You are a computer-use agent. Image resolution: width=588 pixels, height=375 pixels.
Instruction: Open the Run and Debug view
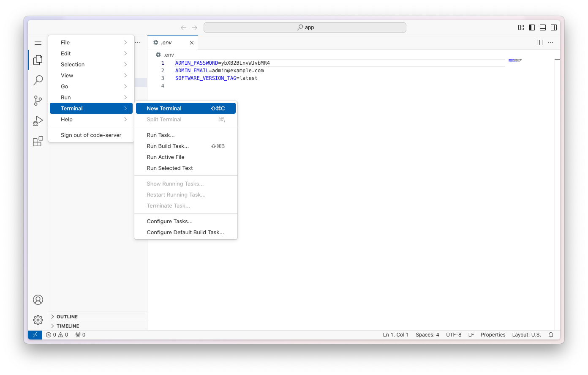pos(38,121)
